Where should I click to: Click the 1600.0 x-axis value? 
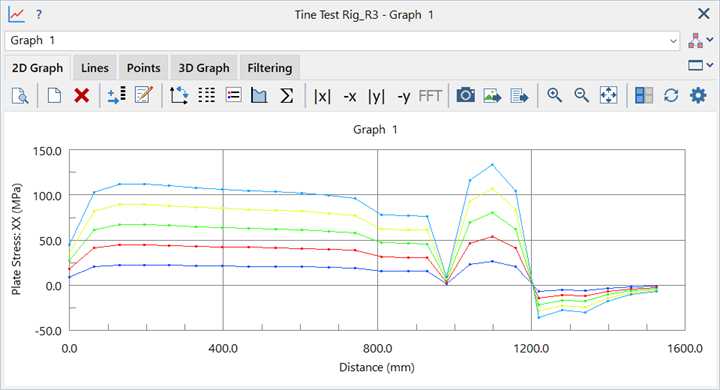pyautogui.click(x=685, y=349)
